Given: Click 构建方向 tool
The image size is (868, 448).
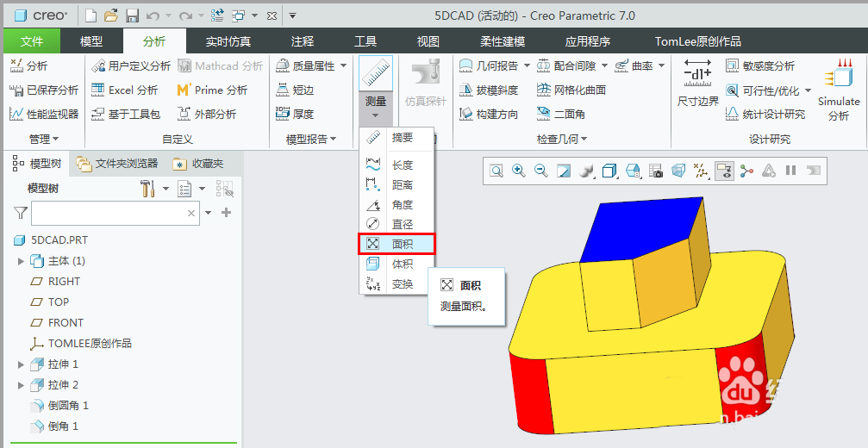Looking at the screenshot, I should pos(488,114).
